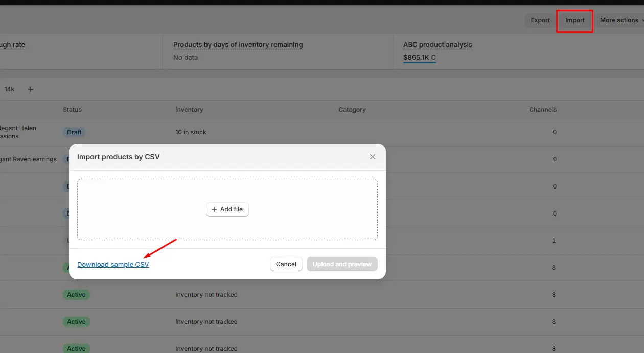Open the More actions dropdown

(620, 20)
